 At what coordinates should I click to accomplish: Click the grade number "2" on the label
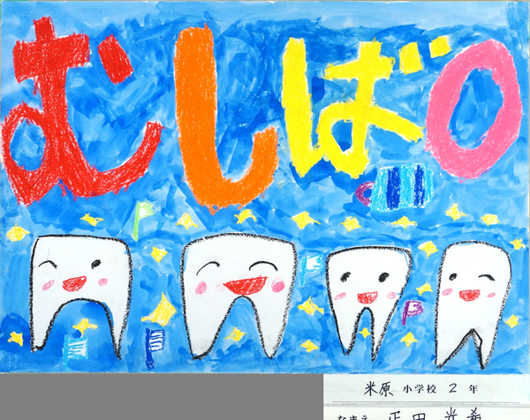tap(452, 388)
